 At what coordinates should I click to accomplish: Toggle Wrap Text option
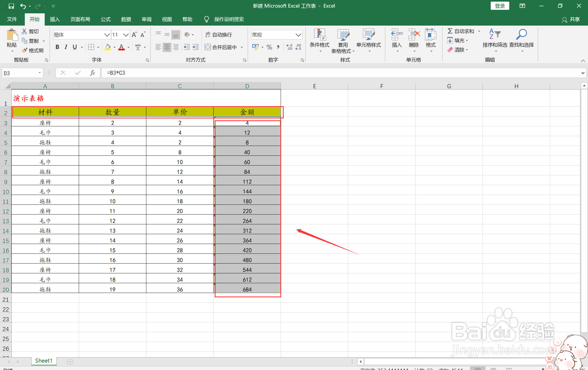point(219,35)
